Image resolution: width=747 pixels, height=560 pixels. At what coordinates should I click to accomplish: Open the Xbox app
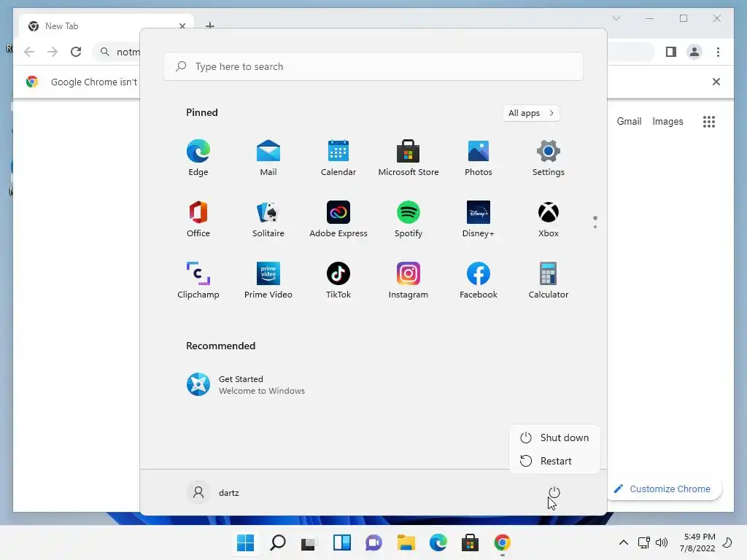tap(549, 219)
